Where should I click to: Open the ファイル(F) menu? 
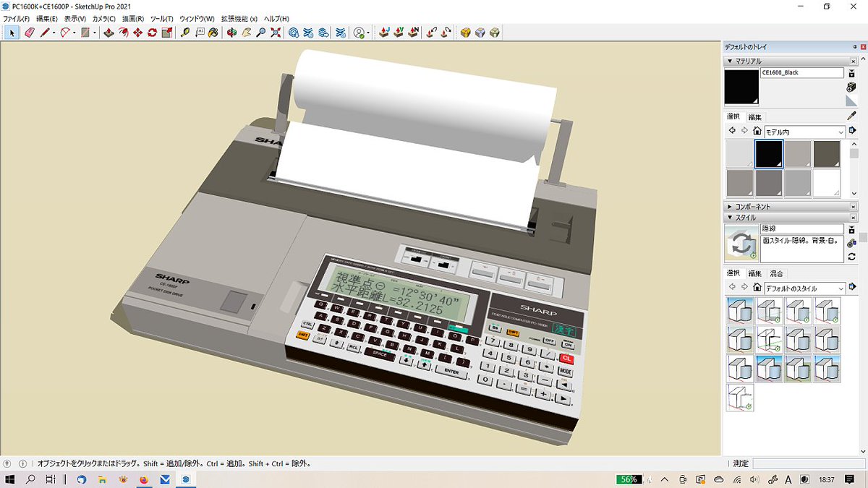(17, 18)
